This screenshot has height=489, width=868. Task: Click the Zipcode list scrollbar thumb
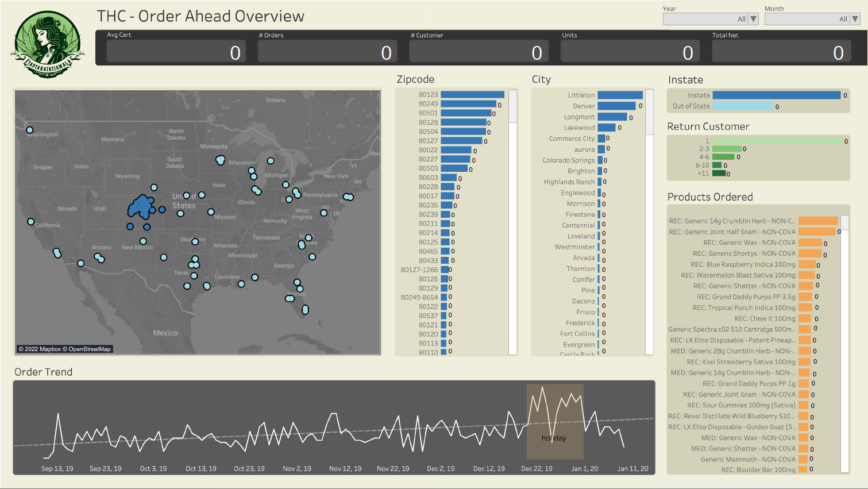(512, 106)
